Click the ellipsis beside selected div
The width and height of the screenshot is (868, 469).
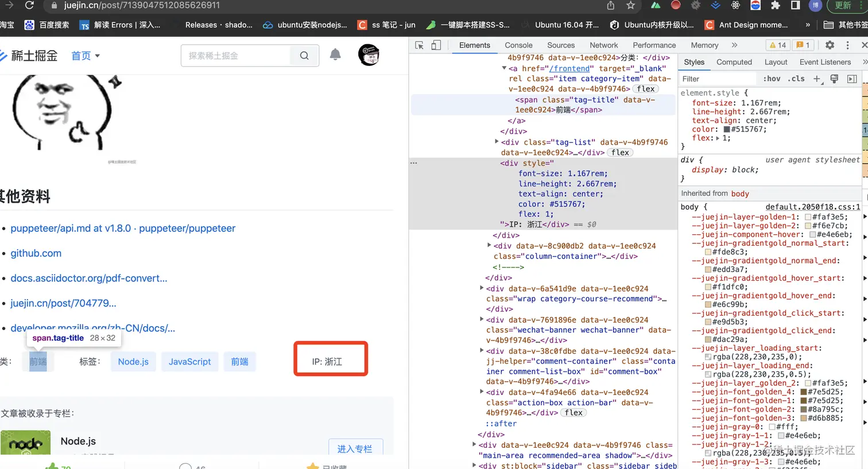[x=413, y=163]
